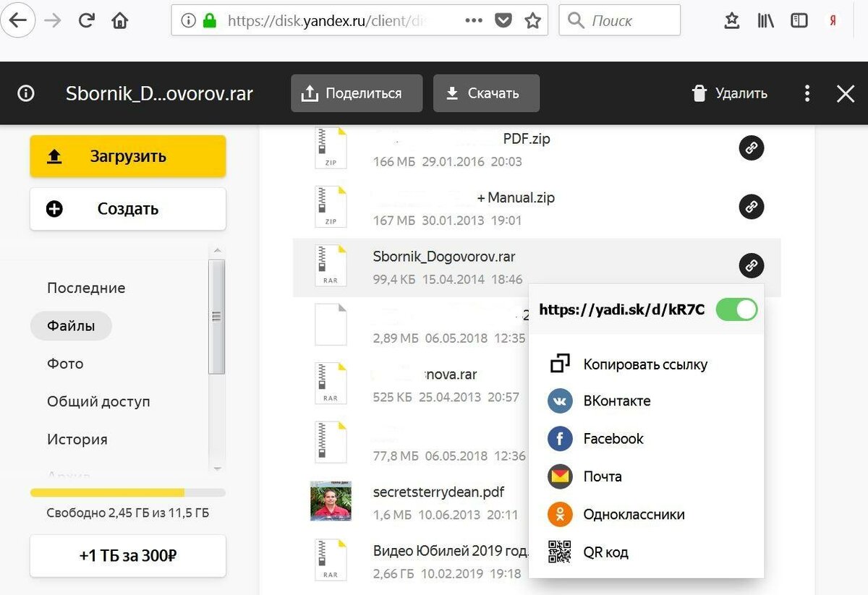Select secretsterrydean.pdf file name
Image resolution: width=868 pixels, height=595 pixels.
pyautogui.click(x=438, y=492)
